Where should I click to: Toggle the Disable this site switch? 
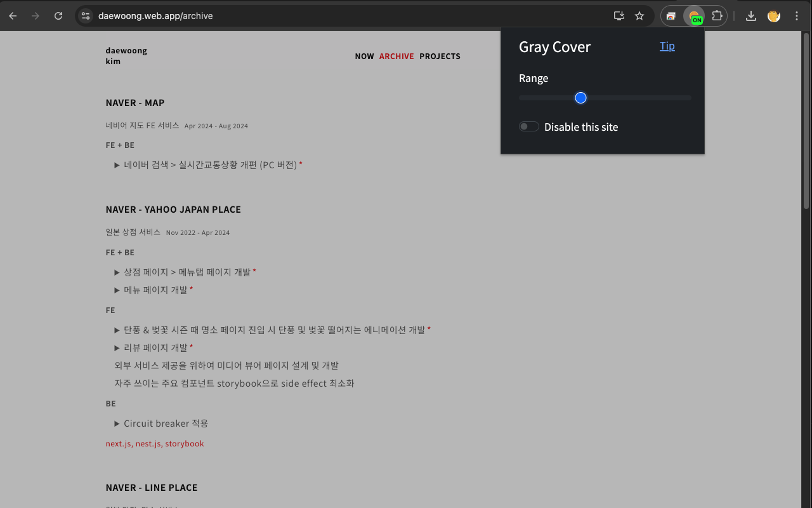(528, 126)
